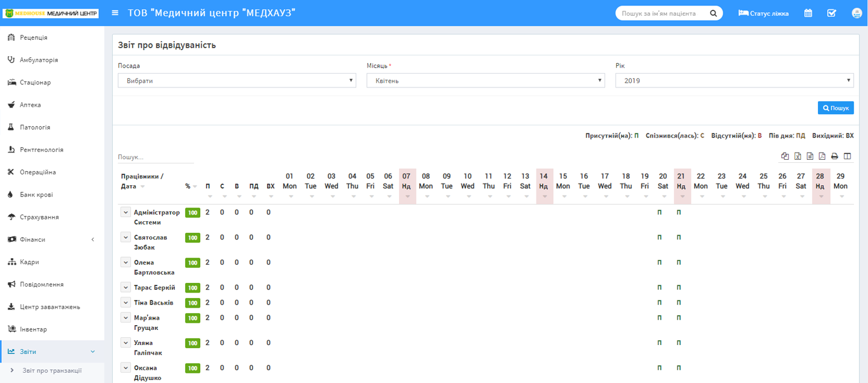Click the 20 Sat column header
Screen dimensions: 868x383
[x=662, y=185]
